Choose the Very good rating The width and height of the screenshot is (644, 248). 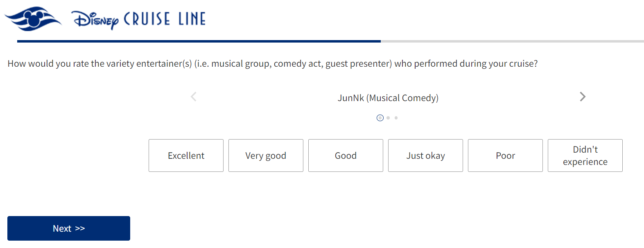point(266,156)
